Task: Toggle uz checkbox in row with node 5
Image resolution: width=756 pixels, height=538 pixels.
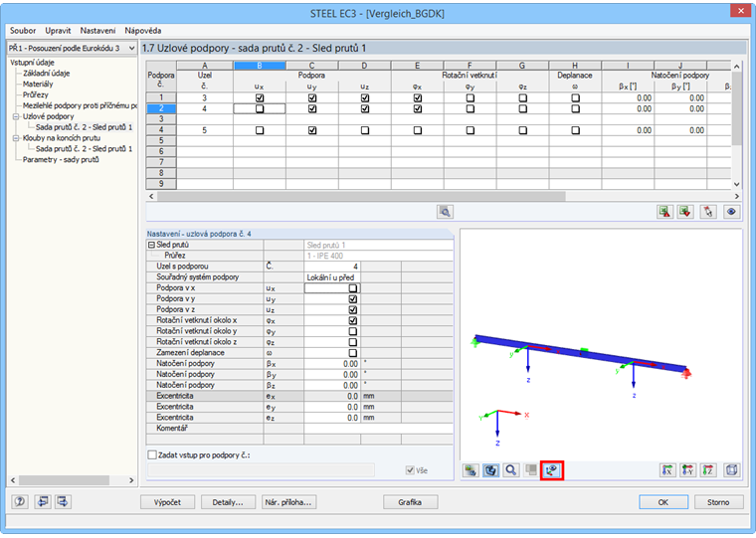Action: pyautogui.click(x=364, y=130)
